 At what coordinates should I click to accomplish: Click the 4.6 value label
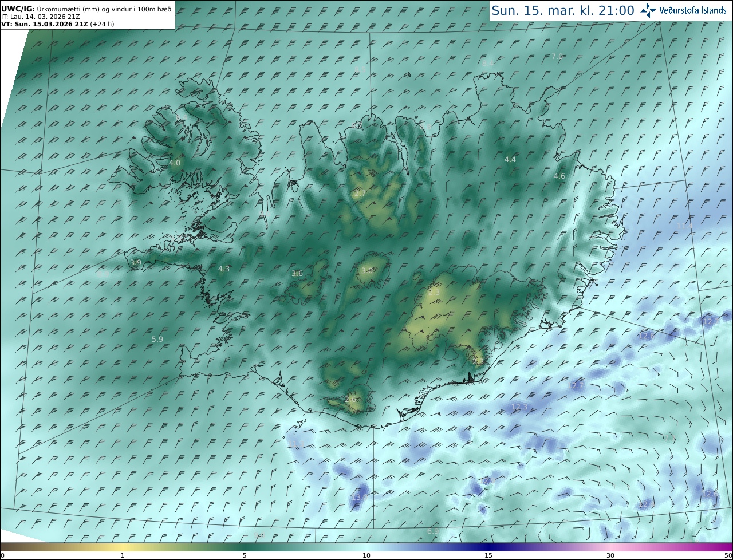click(559, 176)
